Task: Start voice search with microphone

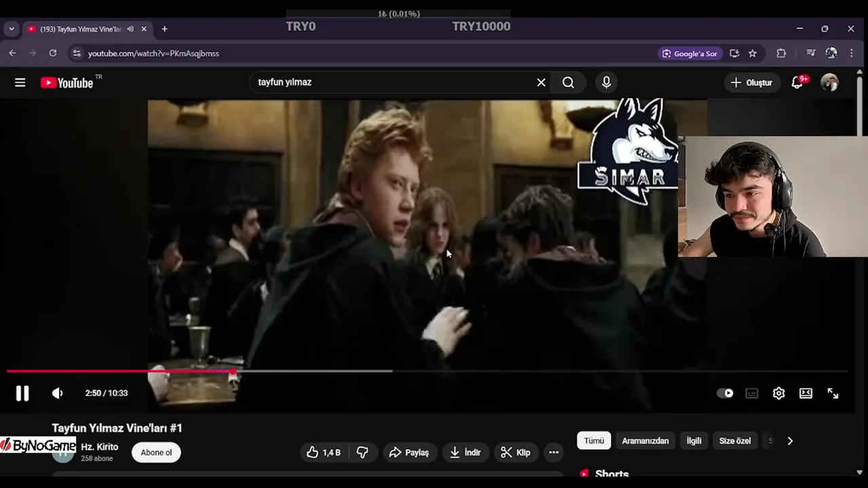Action: (x=606, y=83)
